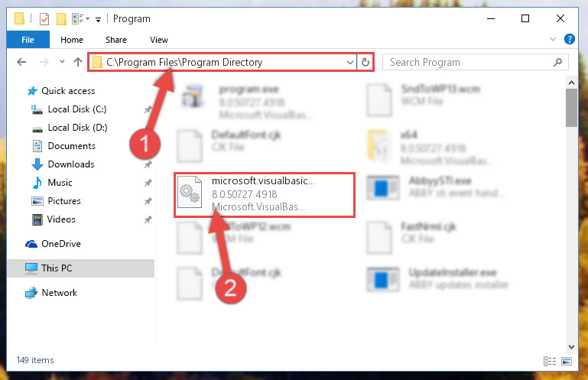
Task: Select the AbbyySTI.exe file
Action: pos(437,187)
